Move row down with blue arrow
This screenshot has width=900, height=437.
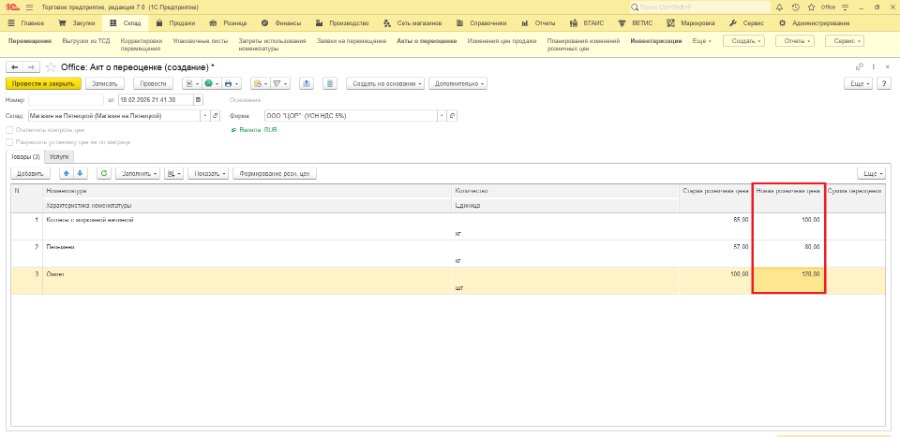click(80, 173)
